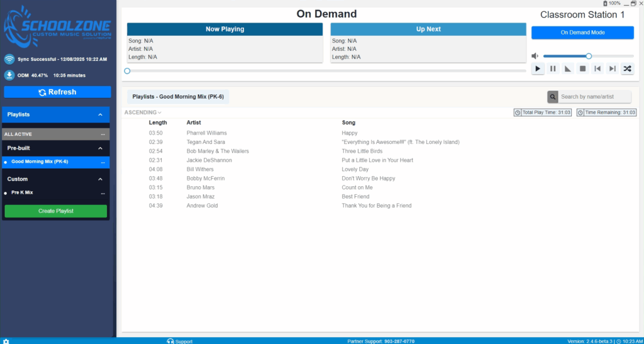The height and width of the screenshot is (344, 644).
Task: Click the Create Playlist button
Action: tap(56, 211)
